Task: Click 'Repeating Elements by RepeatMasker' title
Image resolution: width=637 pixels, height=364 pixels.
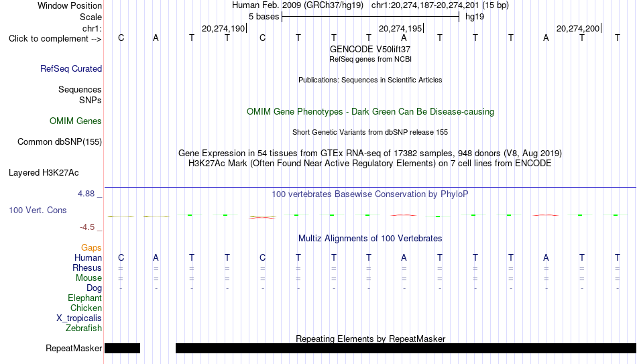Action: coord(371,339)
